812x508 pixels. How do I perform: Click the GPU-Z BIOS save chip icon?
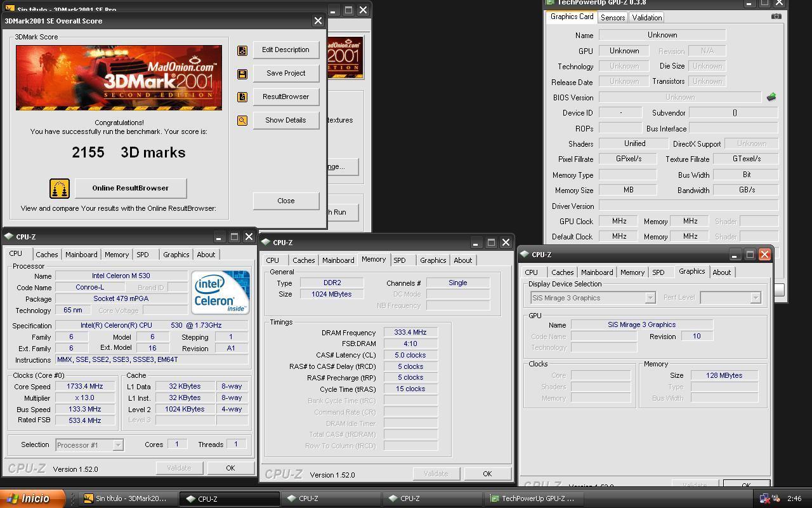tap(771, 97)
